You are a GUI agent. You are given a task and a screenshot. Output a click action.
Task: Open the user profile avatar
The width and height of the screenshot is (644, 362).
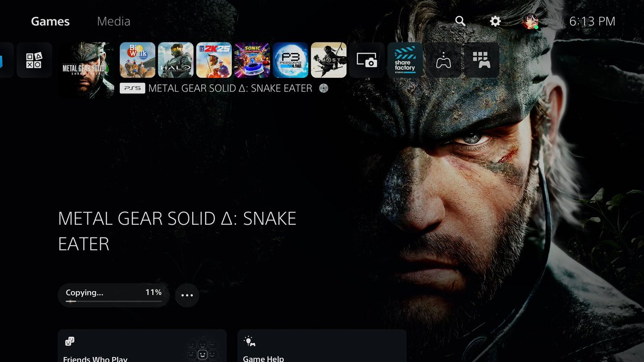click(530, 21)
